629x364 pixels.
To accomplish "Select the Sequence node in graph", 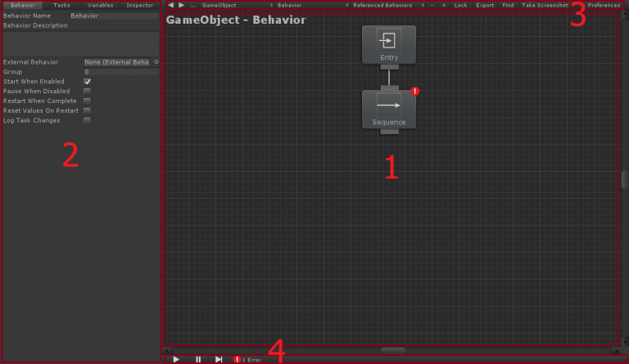I will [x=388, y=109].
